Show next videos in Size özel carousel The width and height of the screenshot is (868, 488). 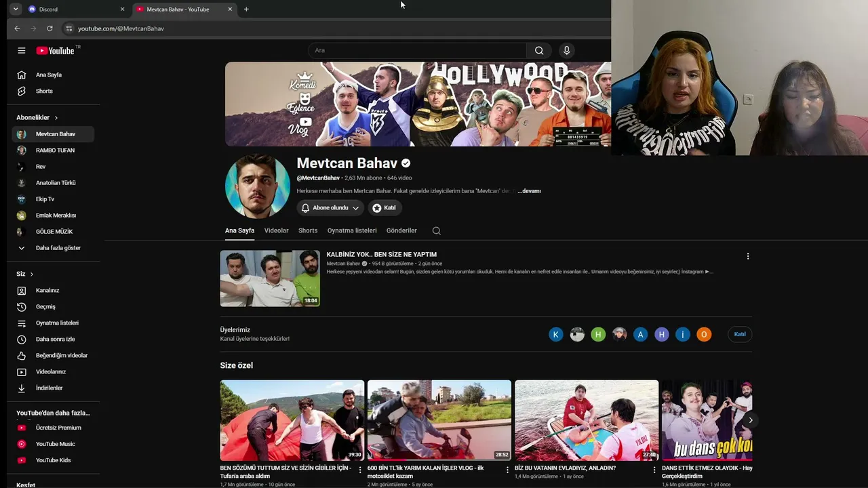pyautogui.click(x=750, y=420)
